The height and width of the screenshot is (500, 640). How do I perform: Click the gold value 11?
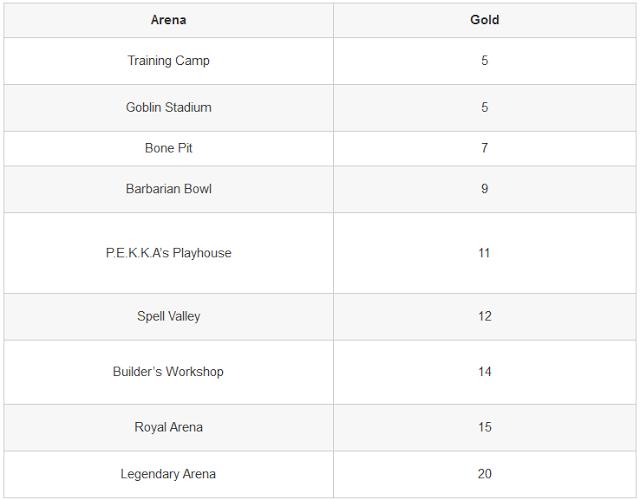484,253
